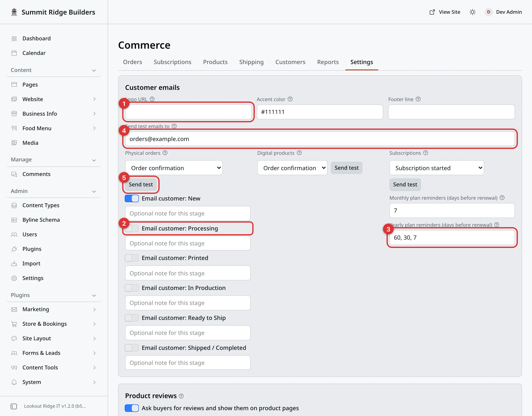
Task: Click the Yearly plan reminders help icon
Action: [x=497, y=225]
